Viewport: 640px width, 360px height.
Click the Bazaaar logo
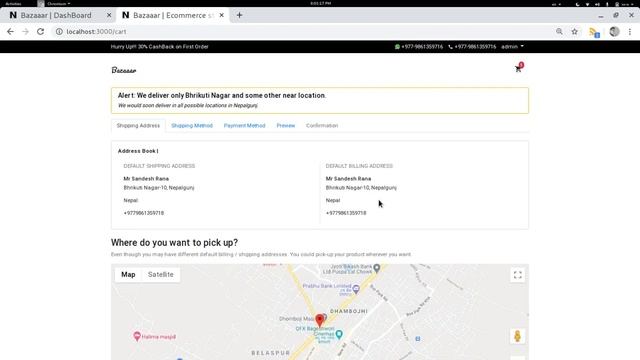(124, 70)
